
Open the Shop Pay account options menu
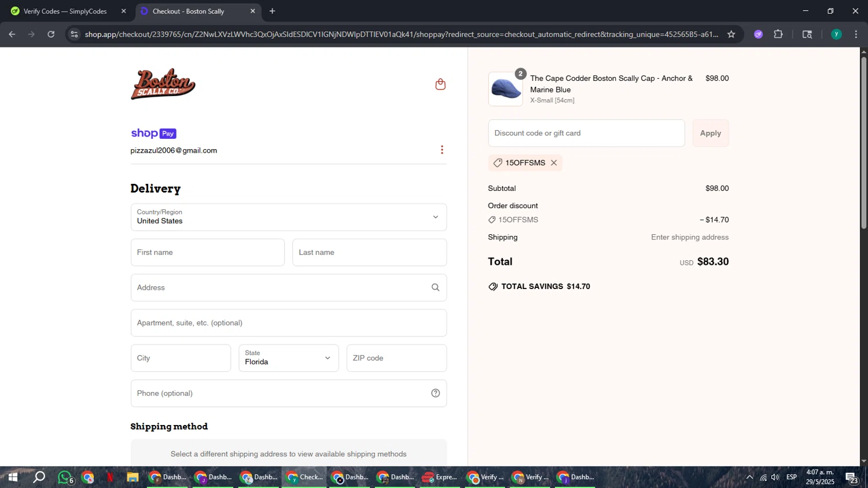pos(442,150)
